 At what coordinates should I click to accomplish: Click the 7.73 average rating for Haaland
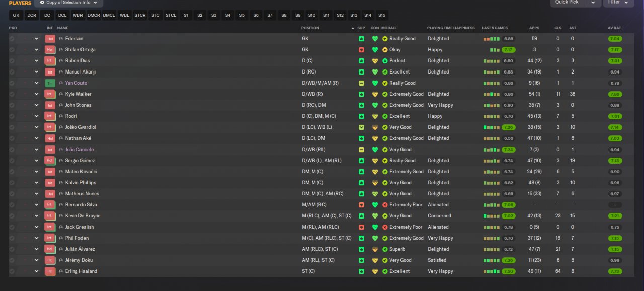pos(614,271)
